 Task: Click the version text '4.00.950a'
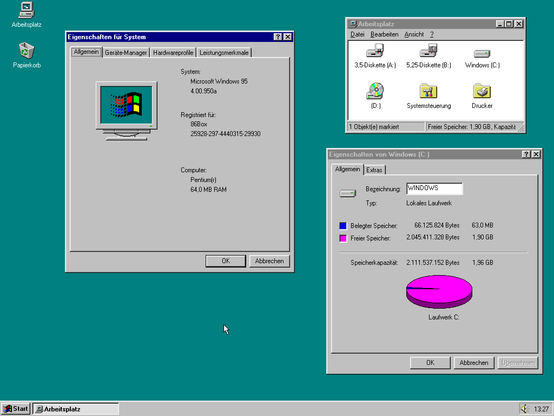(204, 91)
